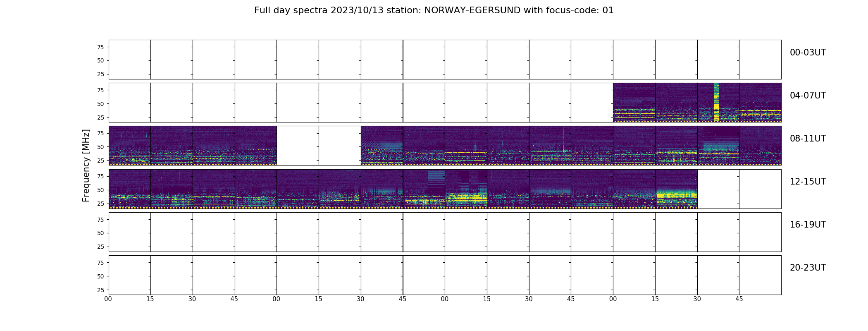Click the 75 tick label in 00-03UT row

100,47
